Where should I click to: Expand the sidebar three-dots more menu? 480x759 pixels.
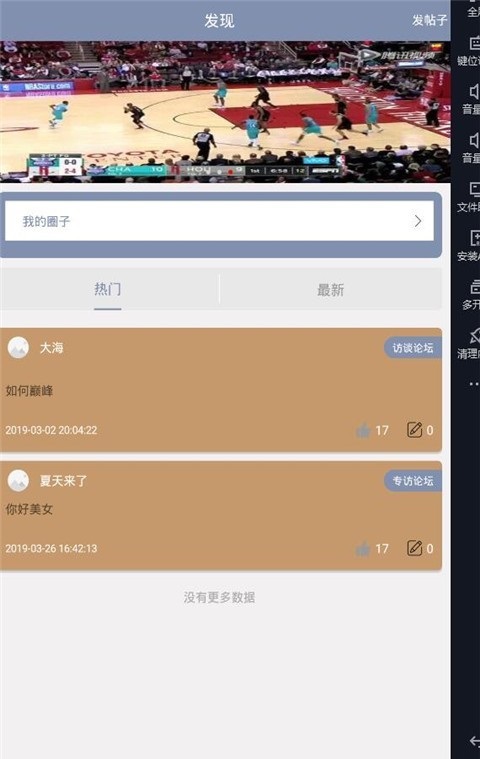pyautogui.click(x=474, y=384)
